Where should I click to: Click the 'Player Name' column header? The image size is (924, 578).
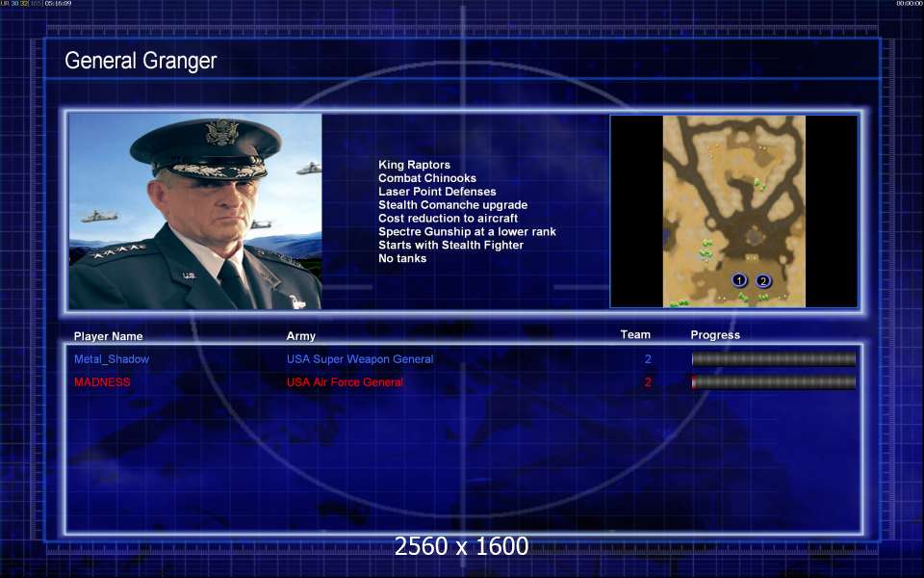coord(109,336)
